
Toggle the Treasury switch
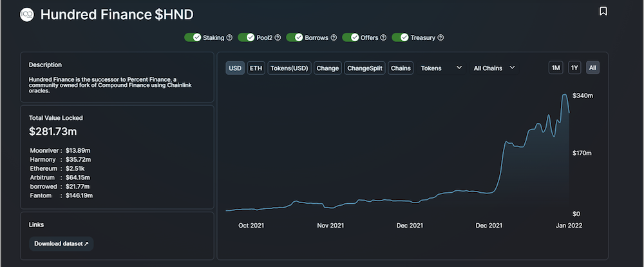[x=400, y=37]
